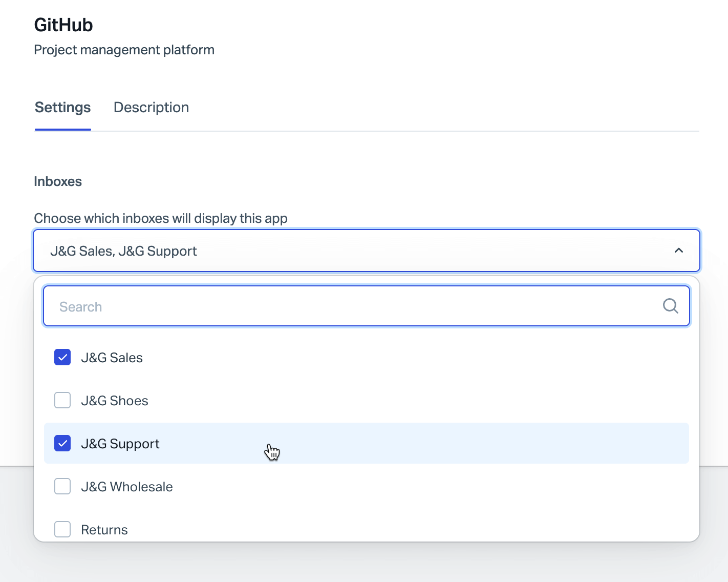The height and width of the screenshot is (582, 728).
Task: Uncheck the J&G Support checkbox
Action: (x=62, y=443)
